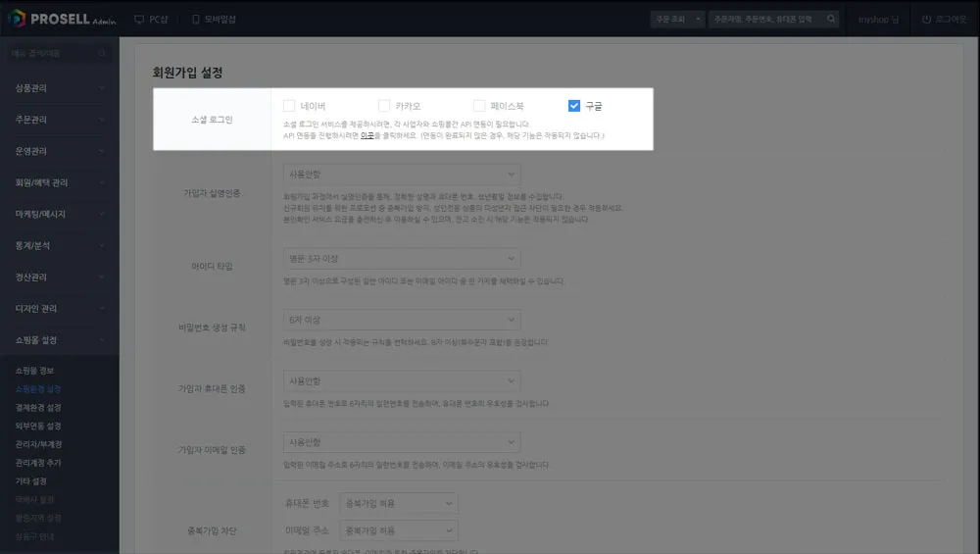Image resolution: width=980 pixels, height=554 pixels.
Task: Click the myshop 님 account name
Action: [x=878, y=20]
